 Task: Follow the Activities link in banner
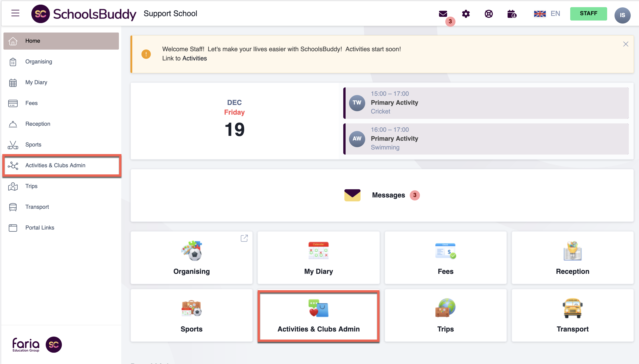(195, 58)
